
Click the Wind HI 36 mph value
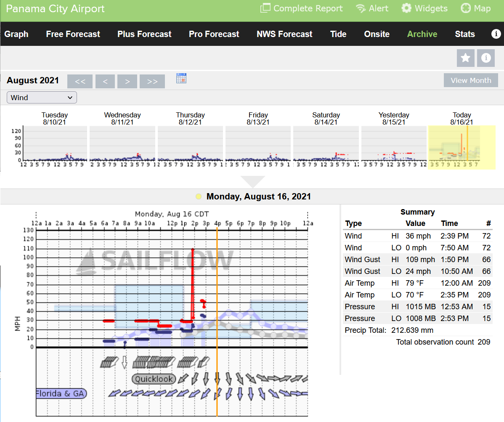point(418,236)
